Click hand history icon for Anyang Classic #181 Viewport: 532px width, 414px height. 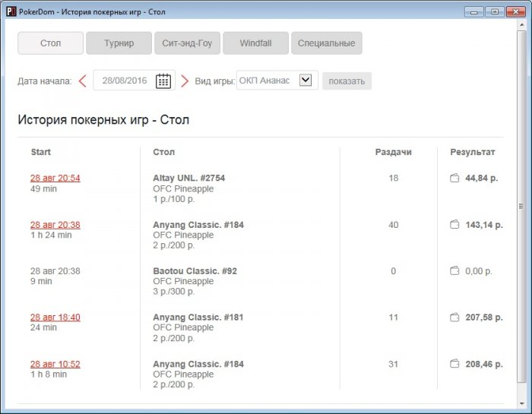454,318
